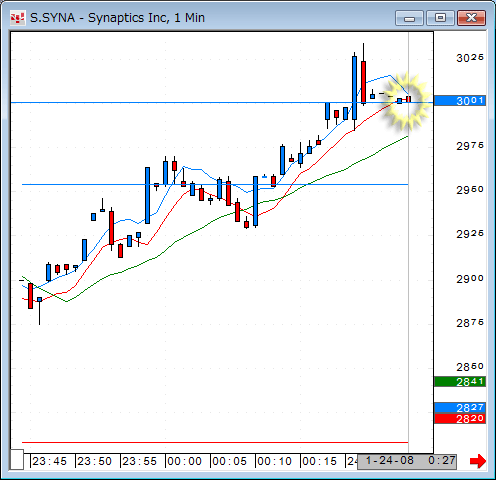Click the 23:45 time axis label

[49, 461]
